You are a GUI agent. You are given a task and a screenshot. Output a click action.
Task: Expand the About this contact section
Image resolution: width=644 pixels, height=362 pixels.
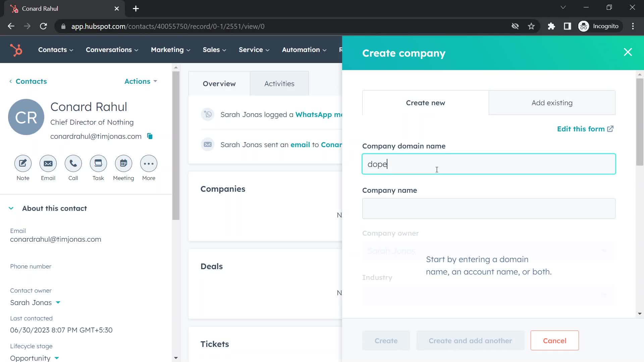click(x=11, y=208)
